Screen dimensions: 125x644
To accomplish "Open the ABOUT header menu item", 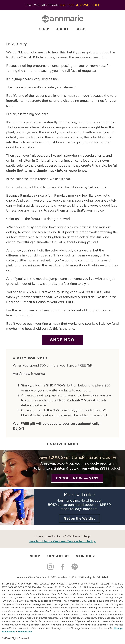I will pyautogui.click(x=62, y=29).
